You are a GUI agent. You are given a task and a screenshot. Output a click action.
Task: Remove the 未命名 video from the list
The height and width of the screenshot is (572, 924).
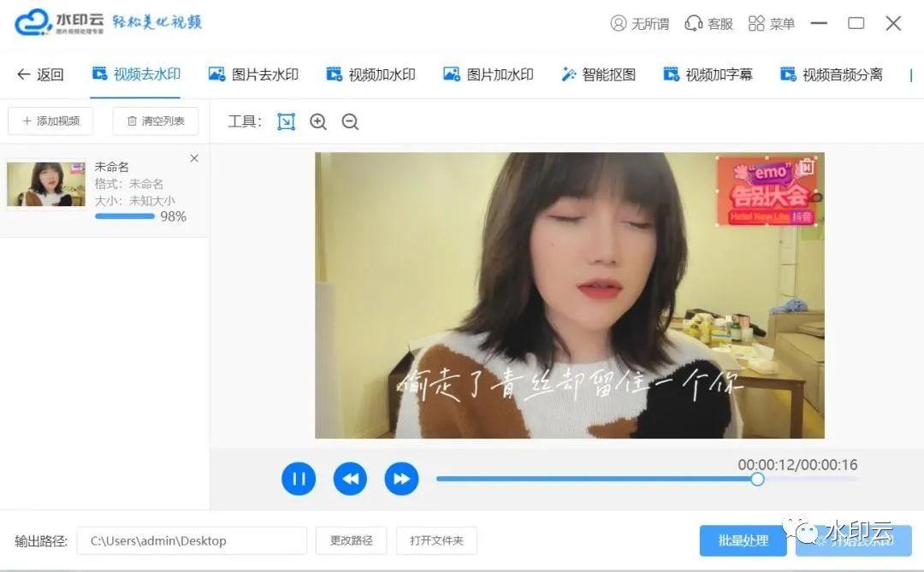click(x=194, y=157)
